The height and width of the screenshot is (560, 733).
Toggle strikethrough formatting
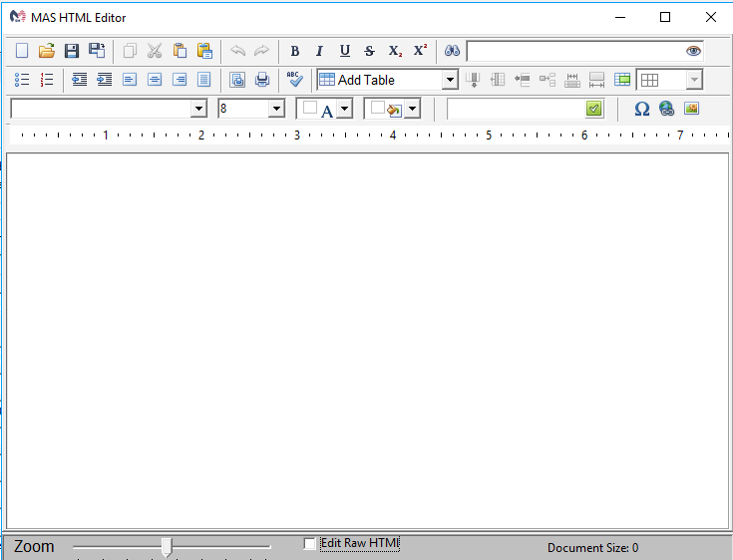369,51
